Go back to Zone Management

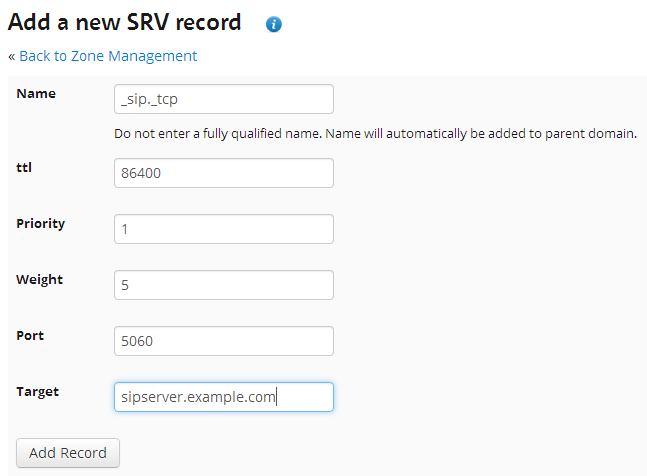(x=108, y=56)
